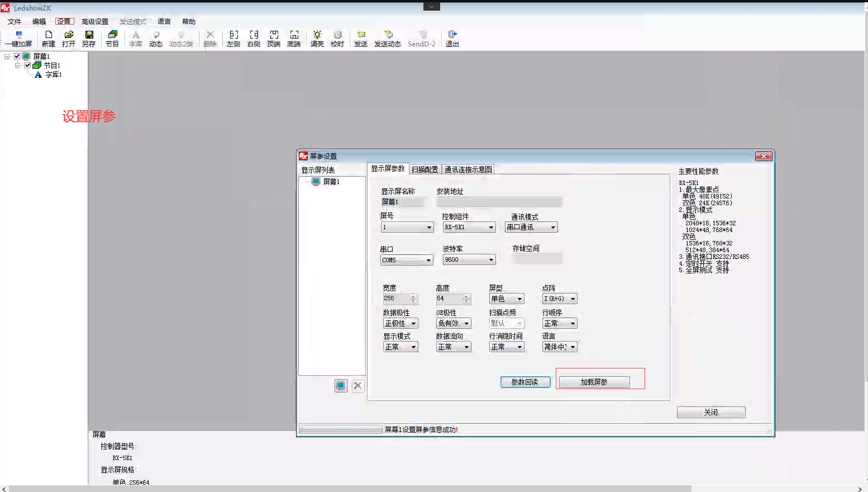Select 屏幕1 in the dialog screen list
Screen dimensions: 868x492
pyautogui.click(x=331, y=182)
